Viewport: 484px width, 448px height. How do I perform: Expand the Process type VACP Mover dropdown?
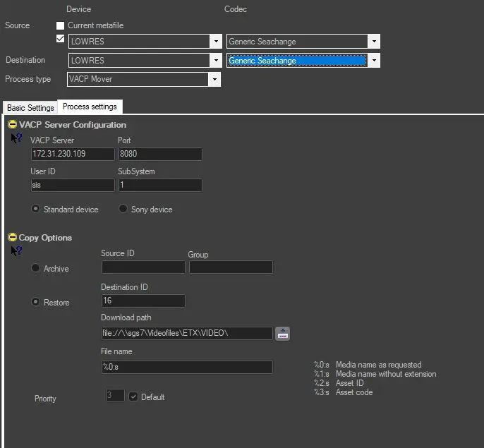[x=214, y=80]
